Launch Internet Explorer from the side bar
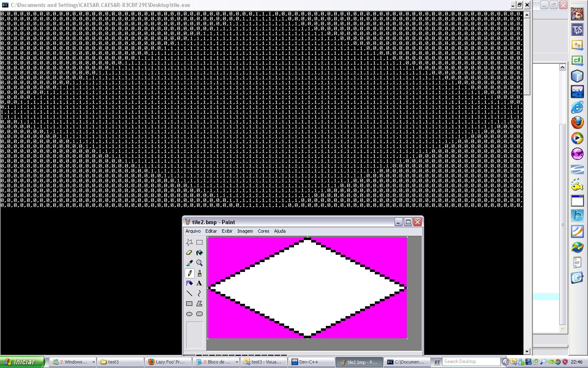Viewport: 588px width, 368px height. point(577,107)
